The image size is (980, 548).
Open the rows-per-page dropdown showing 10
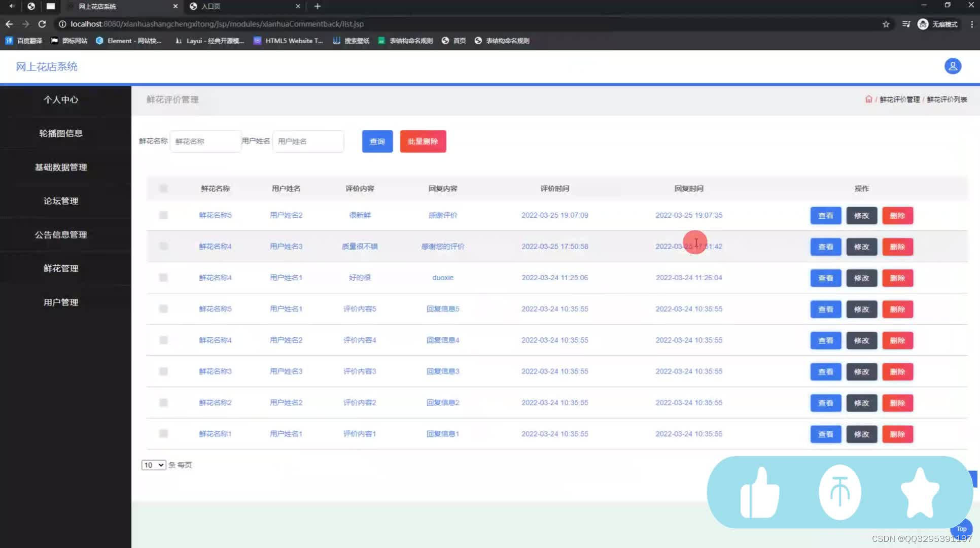154,465
